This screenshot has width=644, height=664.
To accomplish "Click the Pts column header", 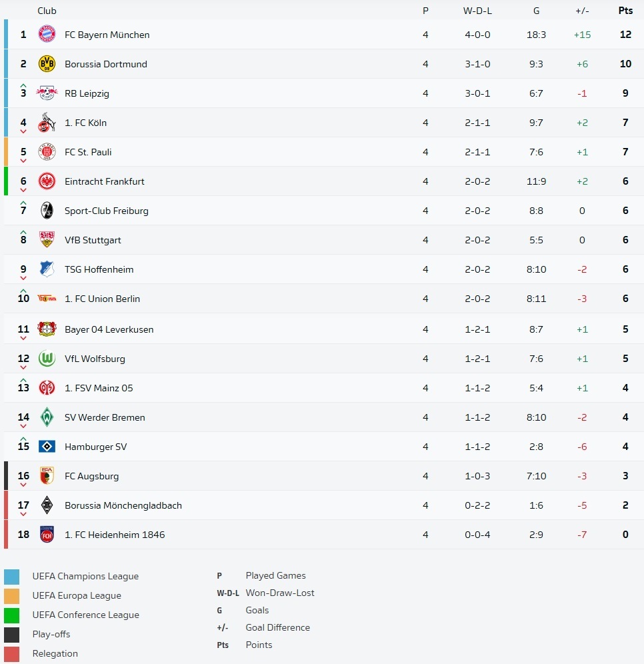I will [625, 11].
